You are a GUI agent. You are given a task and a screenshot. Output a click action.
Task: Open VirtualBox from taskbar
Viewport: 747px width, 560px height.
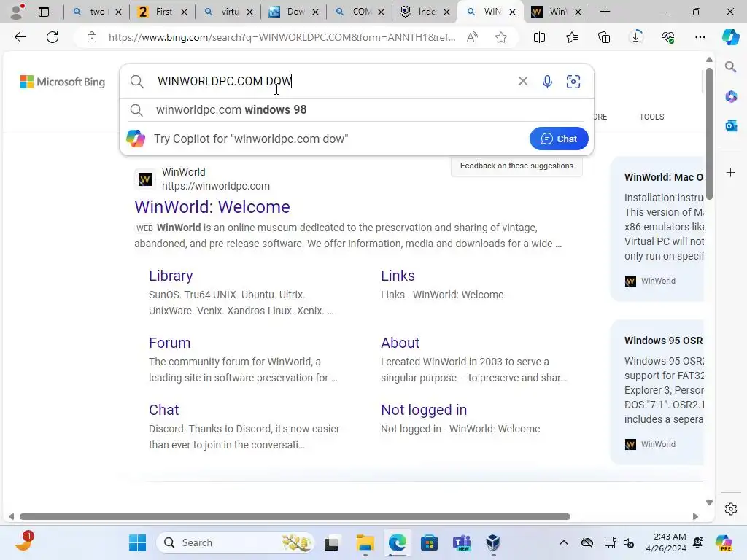coord(493,542)
